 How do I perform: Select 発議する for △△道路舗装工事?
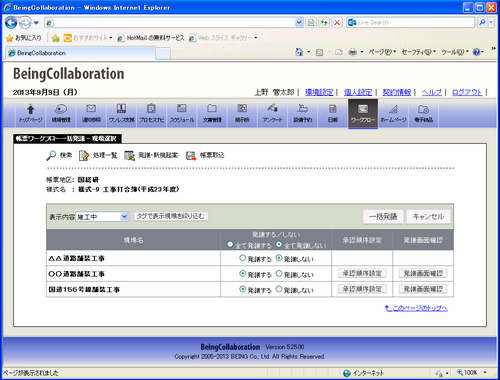tap(243, 258)
